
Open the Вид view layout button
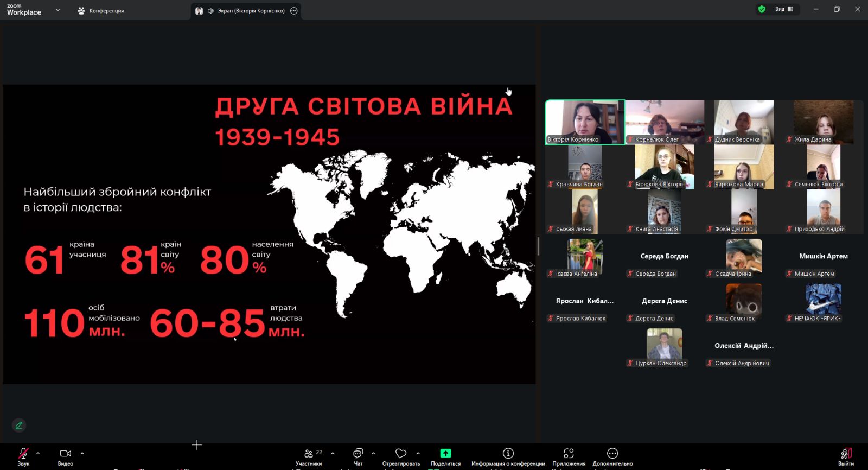point(783,9)
